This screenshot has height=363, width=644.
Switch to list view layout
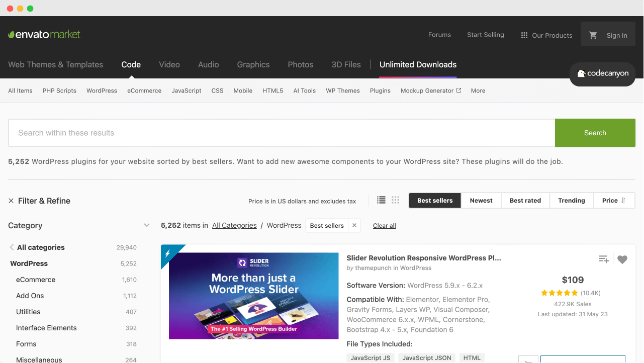point(382,200)
